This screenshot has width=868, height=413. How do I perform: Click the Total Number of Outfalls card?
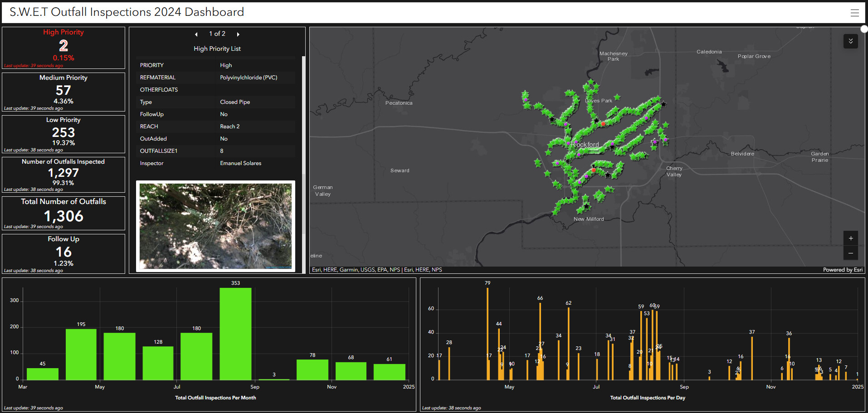(63, 213)
